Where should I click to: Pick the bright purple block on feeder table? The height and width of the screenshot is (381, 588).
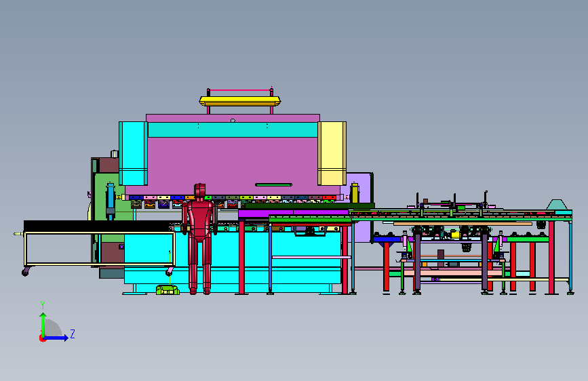tap(293, 214)
